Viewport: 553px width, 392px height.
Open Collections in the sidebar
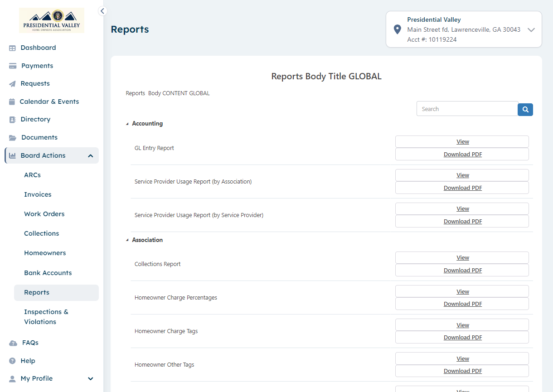point(41,233)
